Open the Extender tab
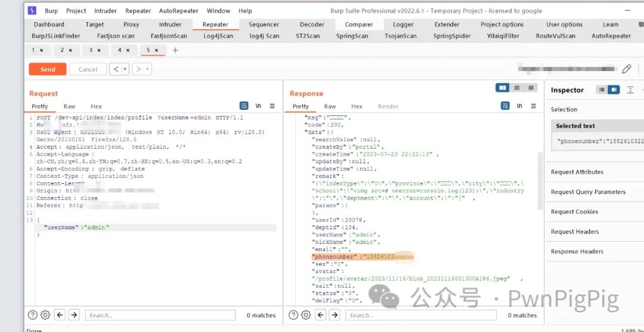 pos(447,24)
